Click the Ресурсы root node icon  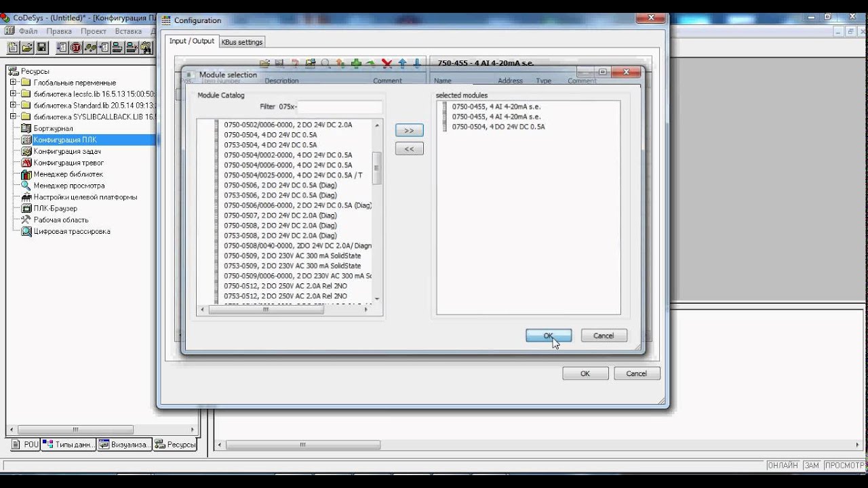pos(13,71)
